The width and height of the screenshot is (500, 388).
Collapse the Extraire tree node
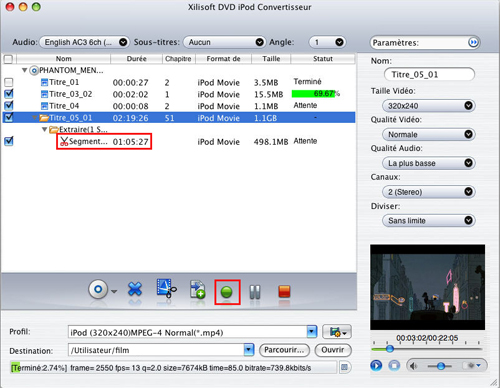pos(44,129)
